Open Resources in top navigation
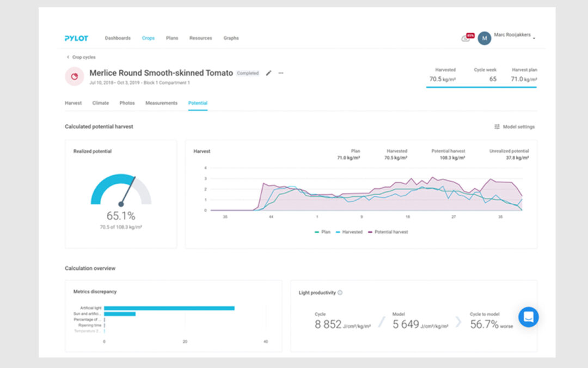Image resolution: width=588 pixels, height=368 pixels. click(200, 38)
